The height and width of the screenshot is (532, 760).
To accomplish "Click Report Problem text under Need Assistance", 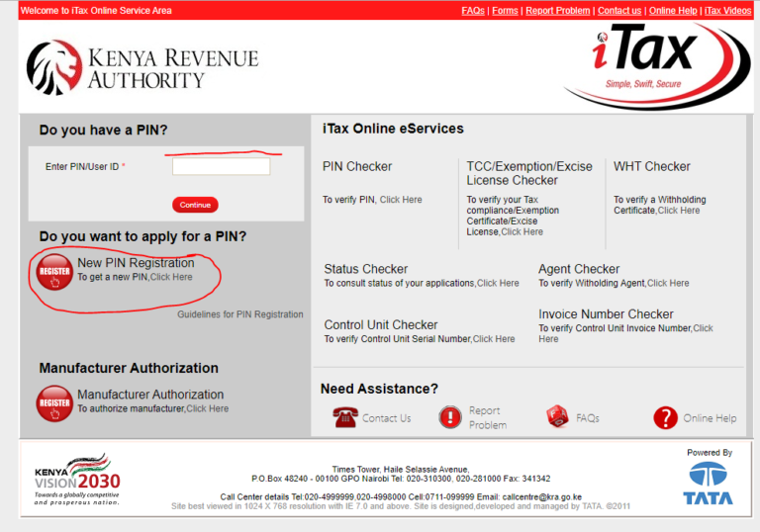I will coord(488,417).
